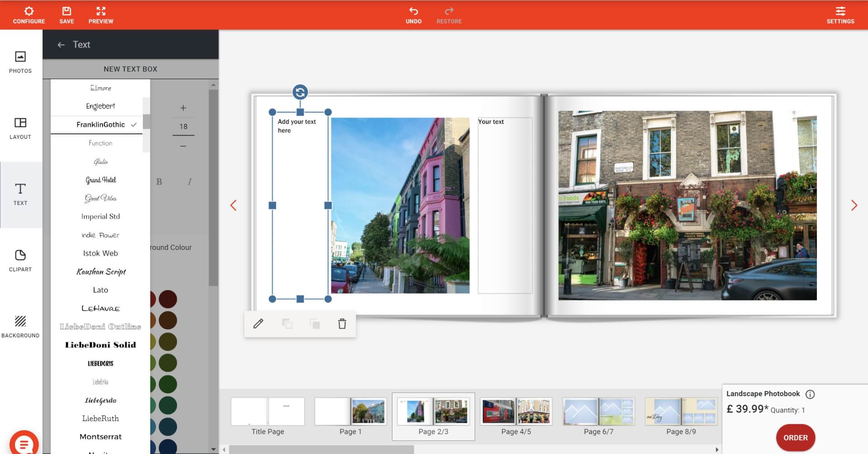Select the checked FranklinGothic font
The height and width of the screenshot is (454, 868).
coord(100,125)
